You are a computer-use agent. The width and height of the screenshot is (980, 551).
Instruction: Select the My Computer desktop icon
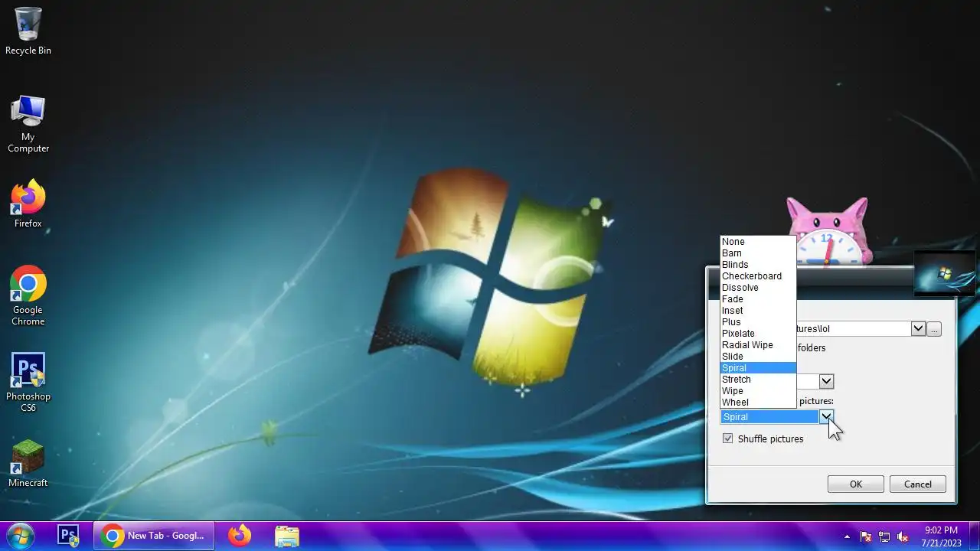click(28, 124)
